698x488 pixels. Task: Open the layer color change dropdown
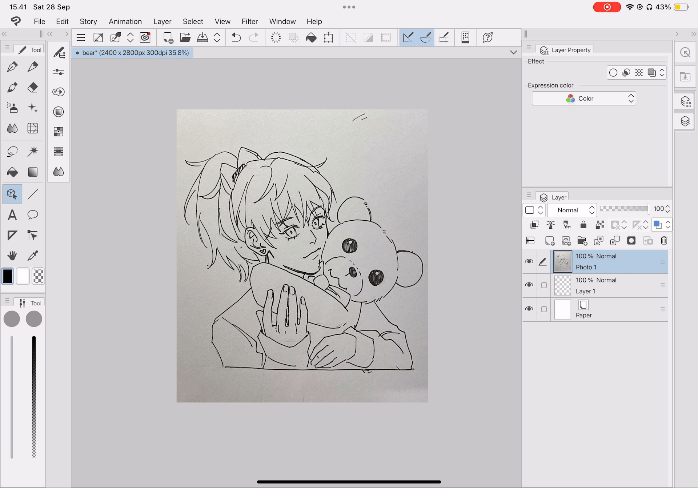pos(661,225)
